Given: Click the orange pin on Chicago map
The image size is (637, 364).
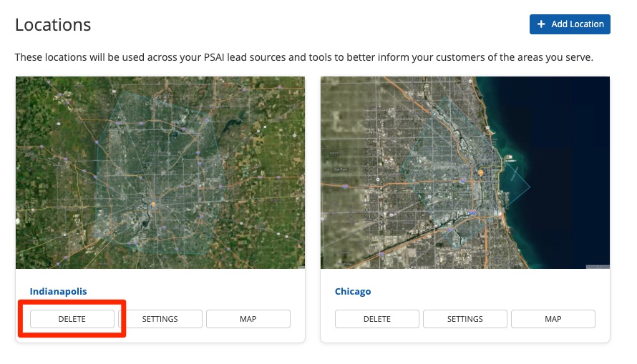Looking at the screenshot, I should (x=481, y=173).
